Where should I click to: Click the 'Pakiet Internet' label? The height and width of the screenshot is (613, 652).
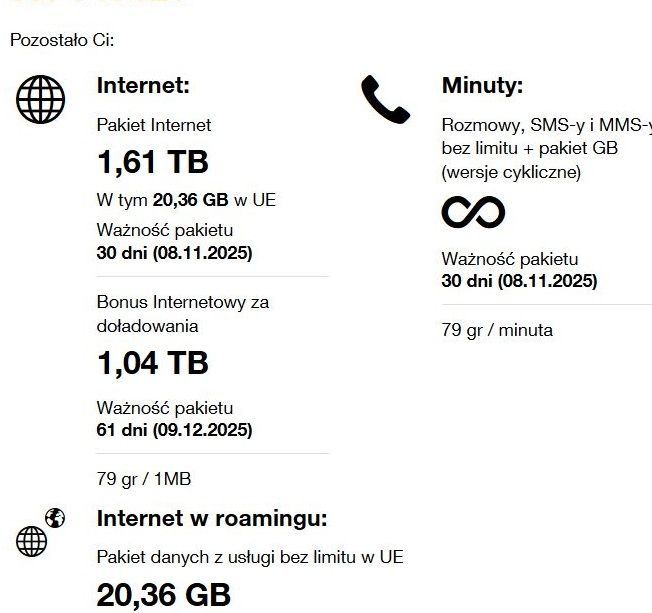click(x=154, y=125)
